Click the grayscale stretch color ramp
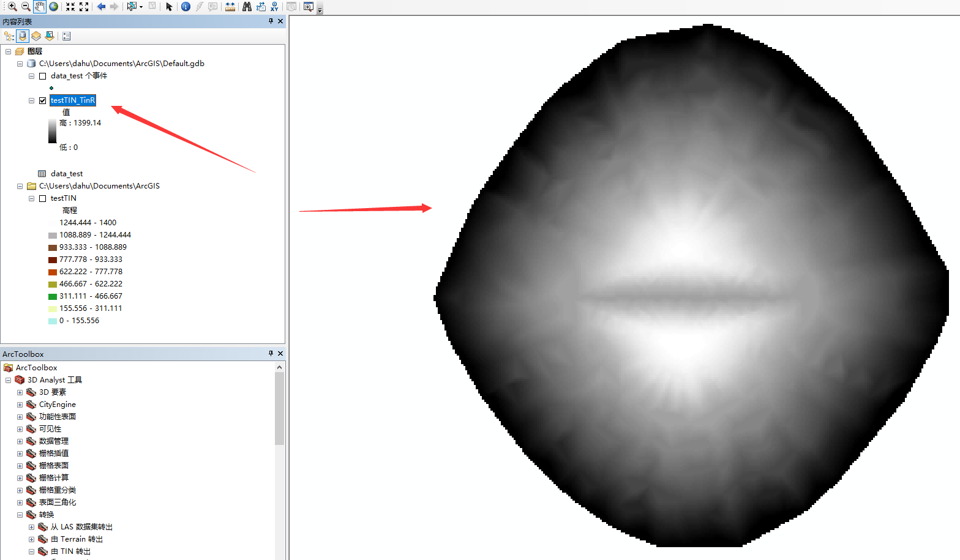Image resolution: width=960 pixels, height=560 pixels. click(52, 131)
